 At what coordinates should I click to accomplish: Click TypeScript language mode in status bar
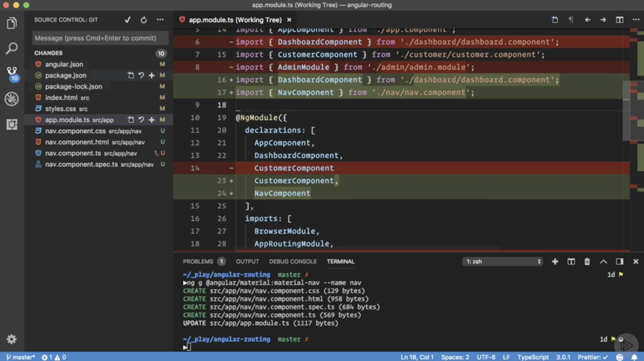pos(533,357)
